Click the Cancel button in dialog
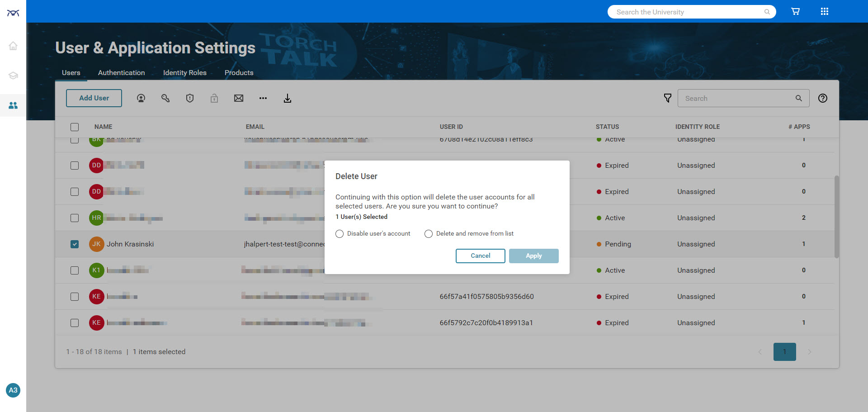 click(480, 256)
